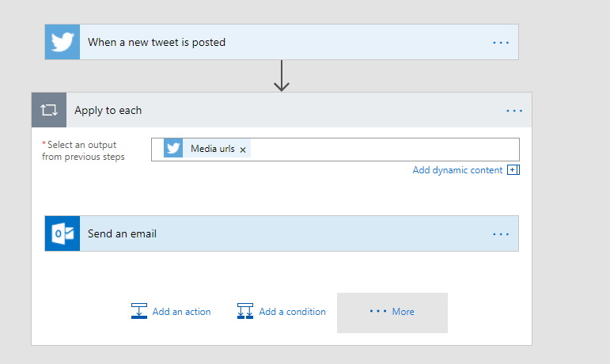Open the Send an email three-dot menu
Image resolution: width=610 pixels, height=364 pixels.
click(x=501, y=234)
